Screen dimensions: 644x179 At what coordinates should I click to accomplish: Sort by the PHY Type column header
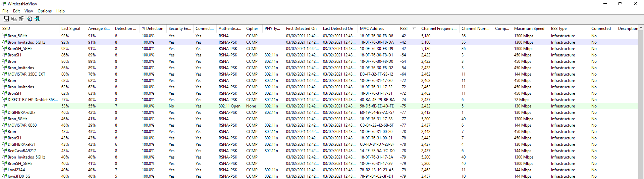[x=273, y=29]
